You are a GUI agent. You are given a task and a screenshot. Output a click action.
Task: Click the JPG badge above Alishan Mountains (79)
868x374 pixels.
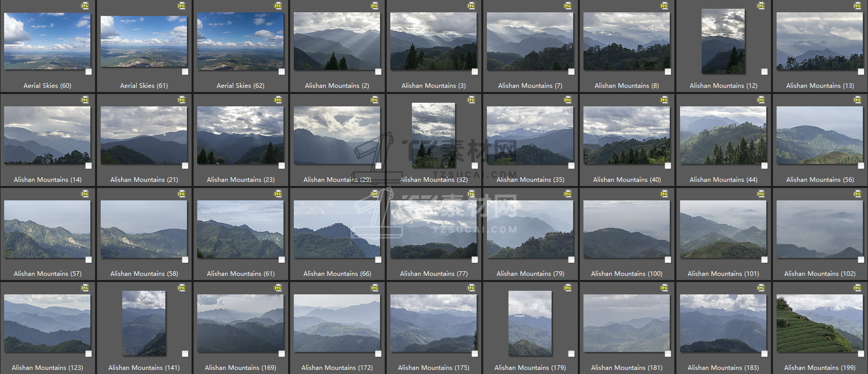(568, 194)
